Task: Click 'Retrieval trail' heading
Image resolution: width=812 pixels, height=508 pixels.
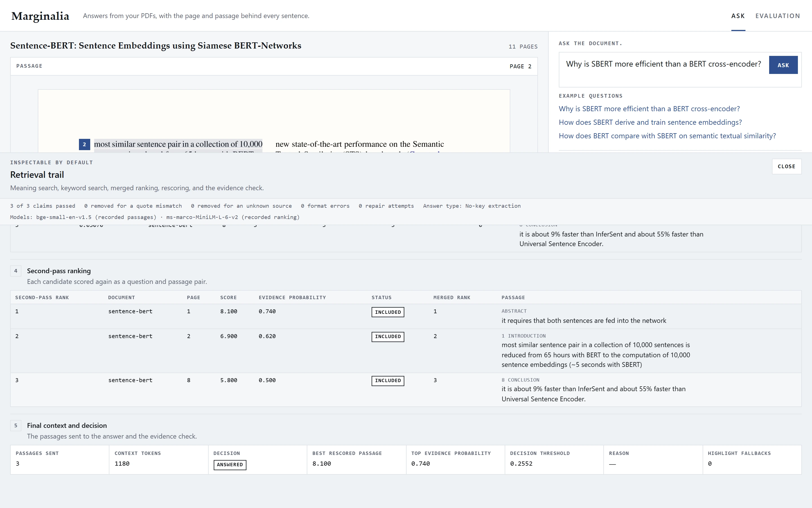Action: (37, 175)
